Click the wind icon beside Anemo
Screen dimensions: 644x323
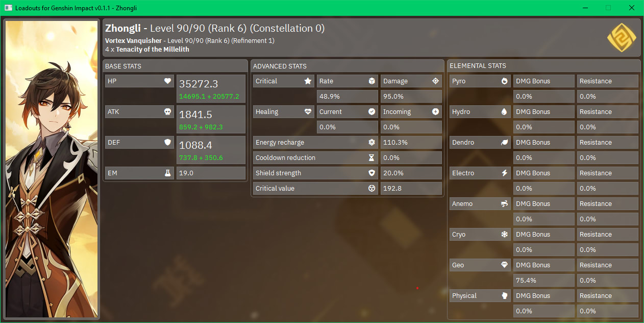pos(504,204)
